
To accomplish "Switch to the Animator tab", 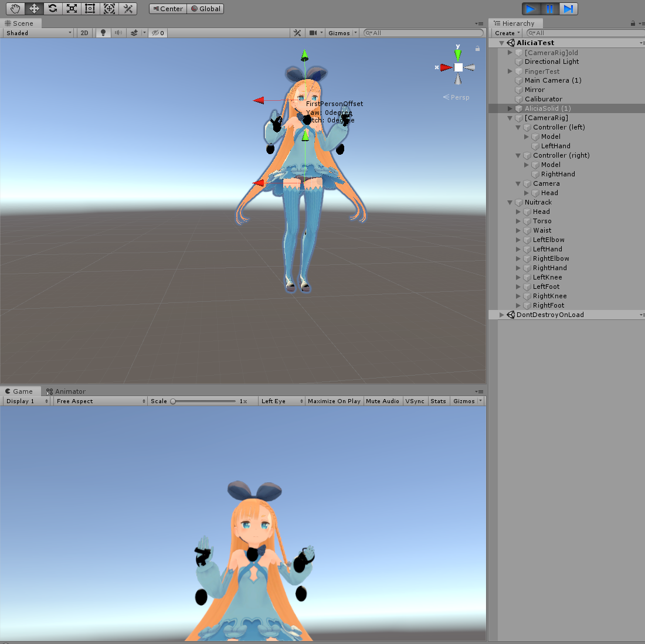I will pos(66,391).
